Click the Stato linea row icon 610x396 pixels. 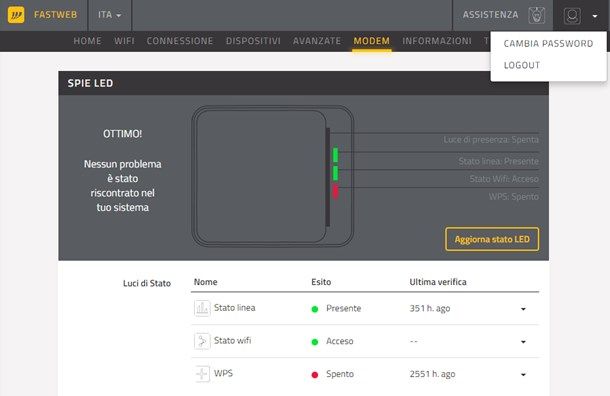pos(202,308)
